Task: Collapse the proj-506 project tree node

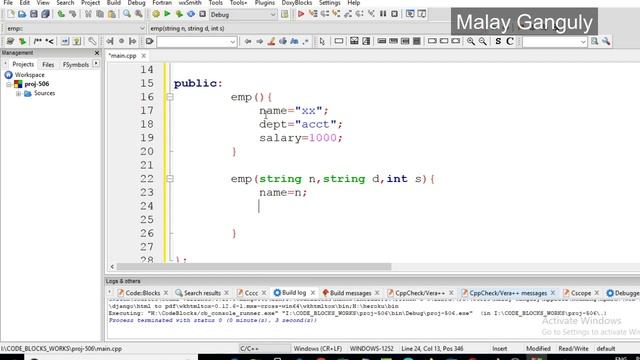Action: coord(9,84)
